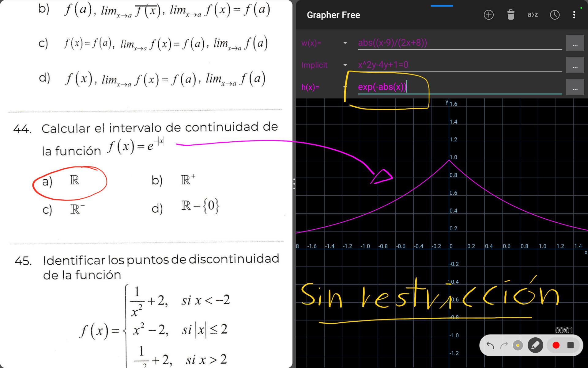The height and width of the screenshot is (368, 588).
Task: Expand the w(x) function type dropdown
Action: (x=345, y=43)
